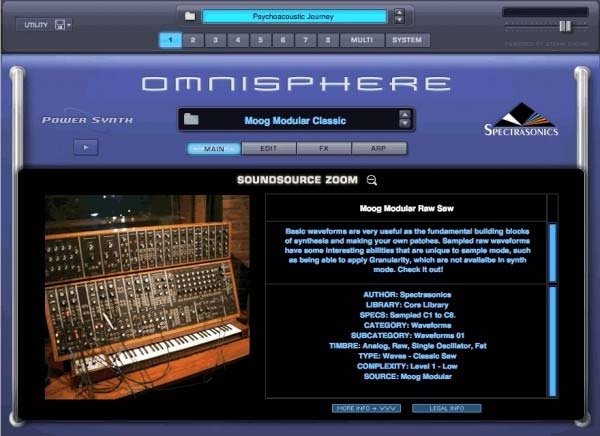Click the CATEGORY: Waveforms line

click(x=407, y=325)
